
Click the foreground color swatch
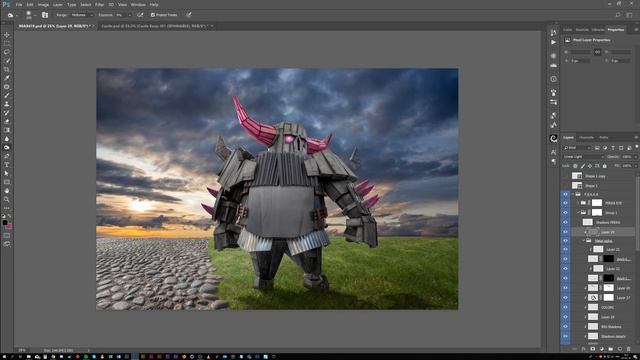coord(5,223)
